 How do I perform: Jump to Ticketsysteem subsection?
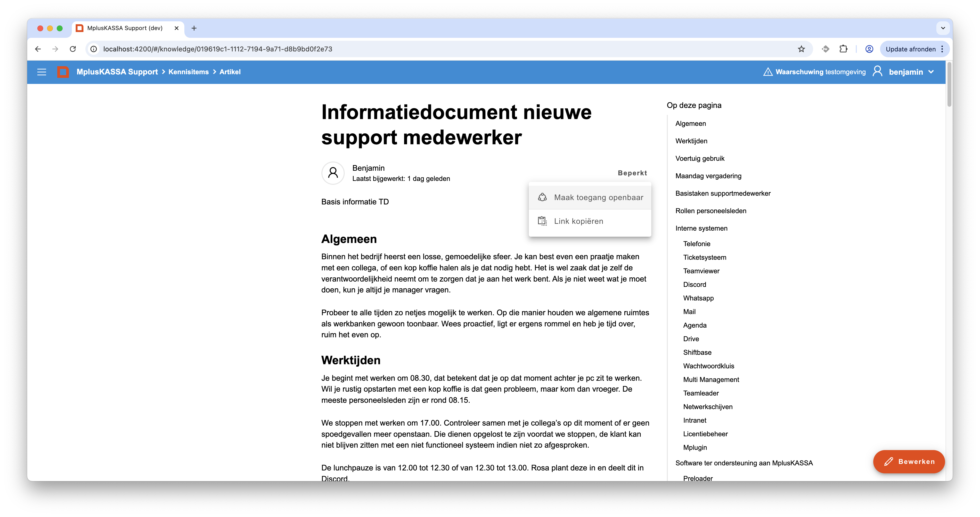[705, 258]
